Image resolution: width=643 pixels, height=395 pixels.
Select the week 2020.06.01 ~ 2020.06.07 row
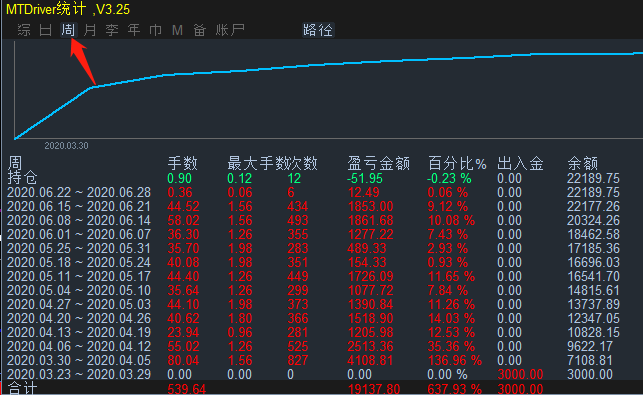[313, 234]
